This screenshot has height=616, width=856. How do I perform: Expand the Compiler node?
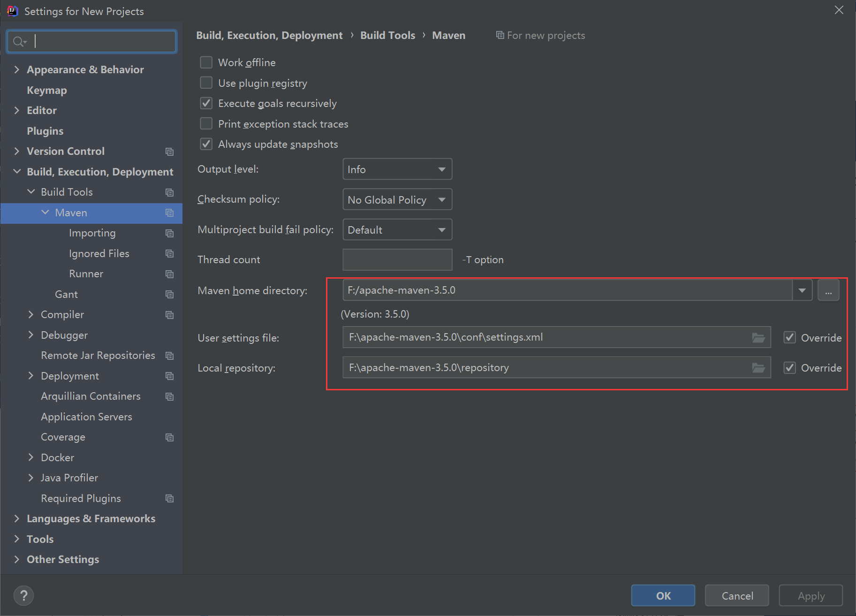31,314
